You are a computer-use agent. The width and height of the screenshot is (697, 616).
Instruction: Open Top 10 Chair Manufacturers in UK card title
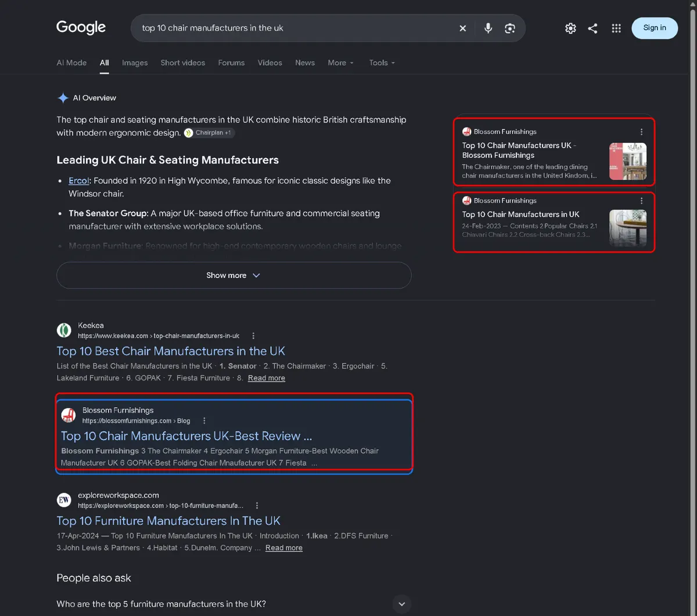click(x=520, y=214)
